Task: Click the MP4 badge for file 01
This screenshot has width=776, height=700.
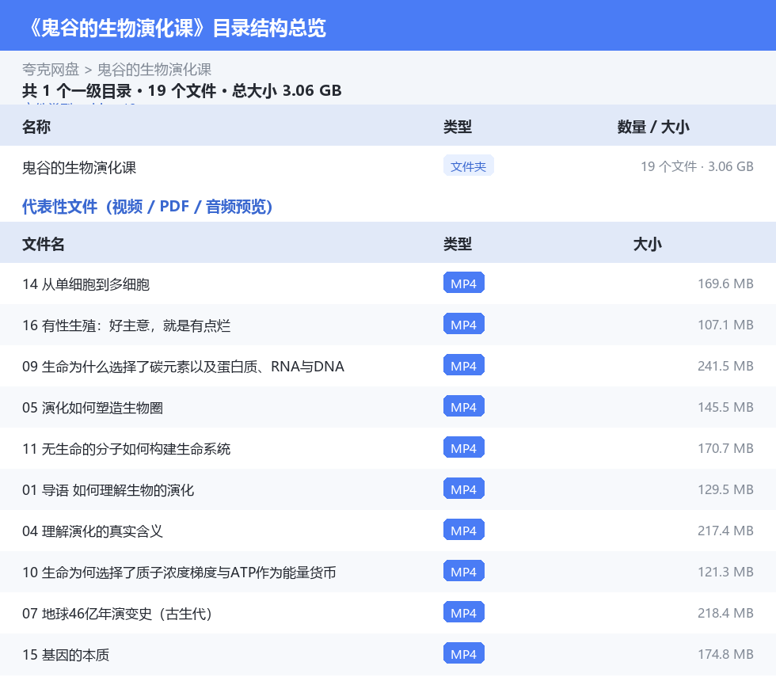Action: click(x=464, y=489)
